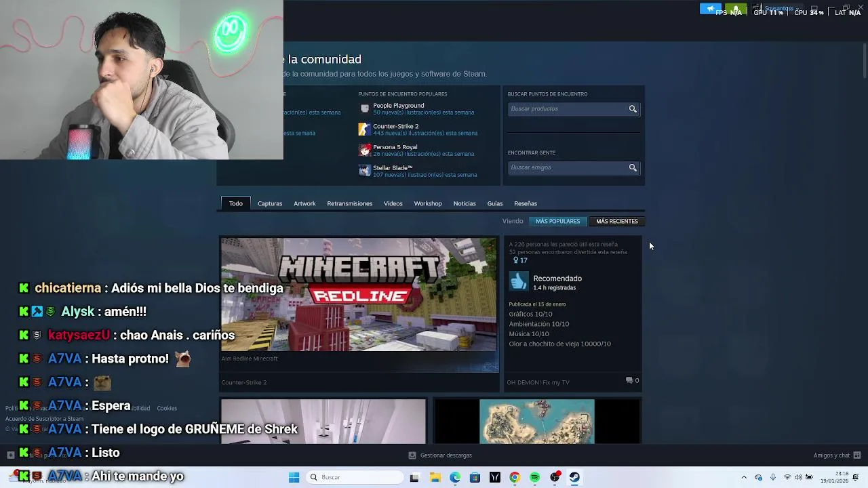Open the People Playground link
868x488 pixels.
click(x=399, y=106)
